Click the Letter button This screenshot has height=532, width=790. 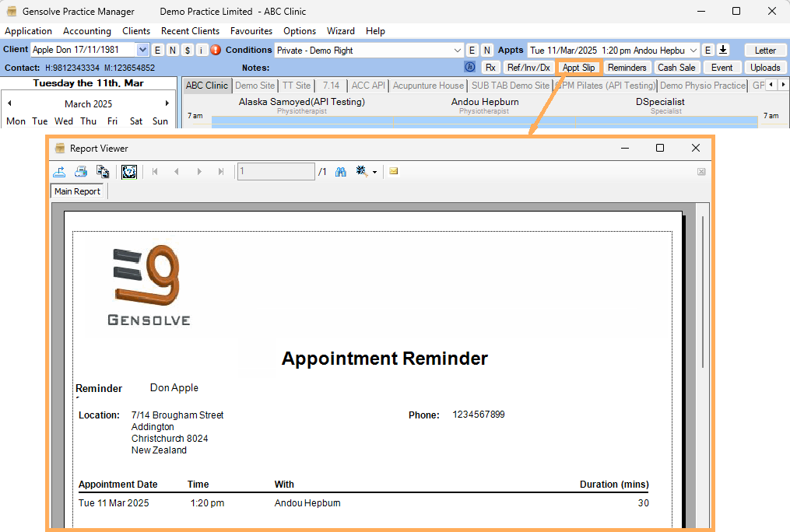point(765,51)
